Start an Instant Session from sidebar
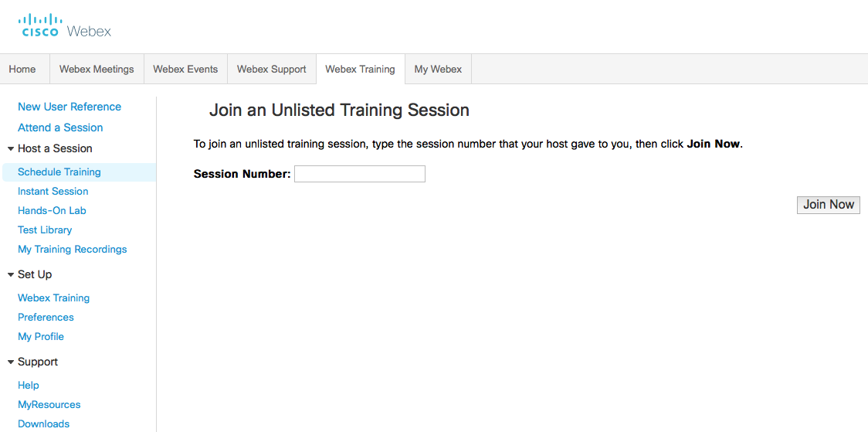This screenshot has height=432, width=868. tap(53, 191)
